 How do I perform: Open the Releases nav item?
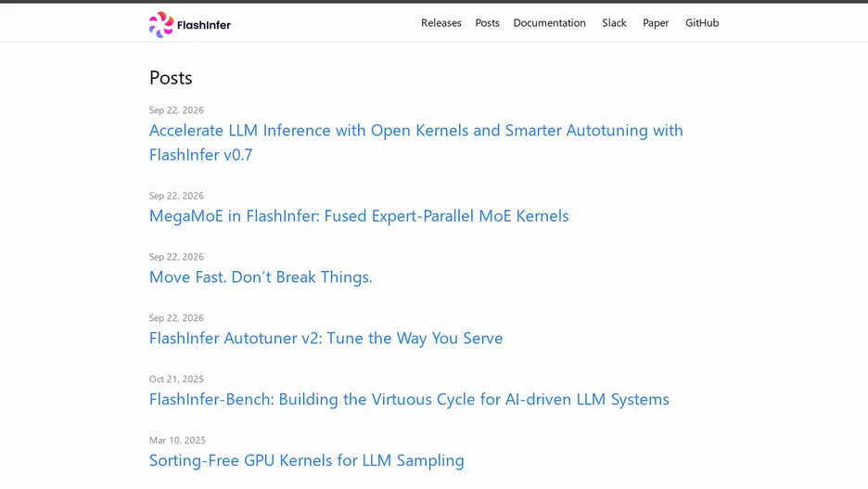click(x=441, y=22)
